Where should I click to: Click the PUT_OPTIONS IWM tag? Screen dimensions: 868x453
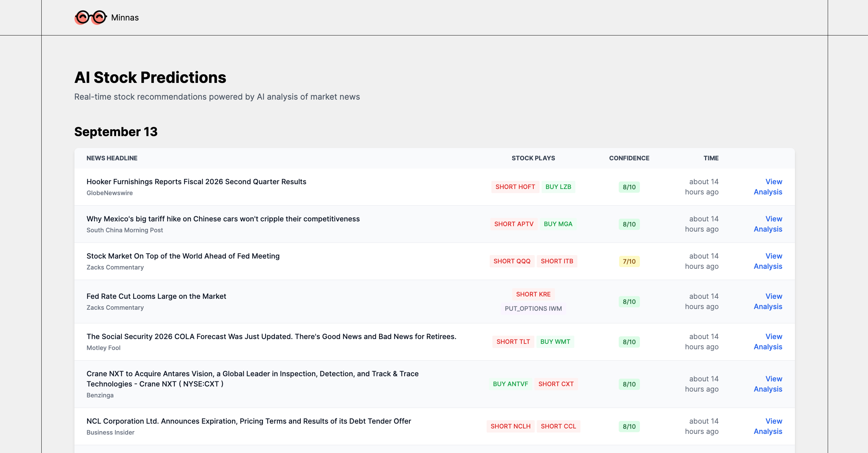pyautogui.click(x=533, y=309)
